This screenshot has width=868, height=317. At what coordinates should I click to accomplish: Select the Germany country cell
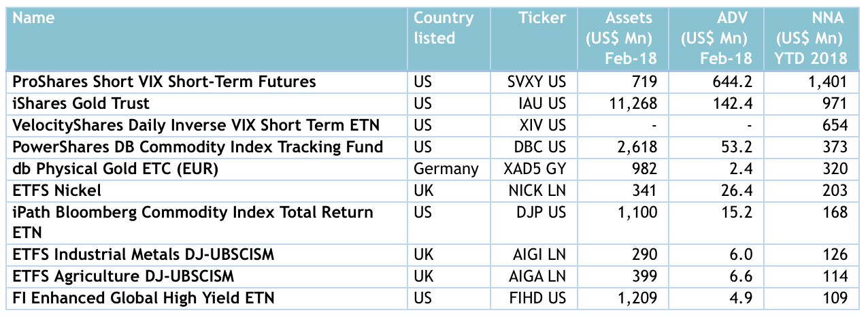[446, 169]
